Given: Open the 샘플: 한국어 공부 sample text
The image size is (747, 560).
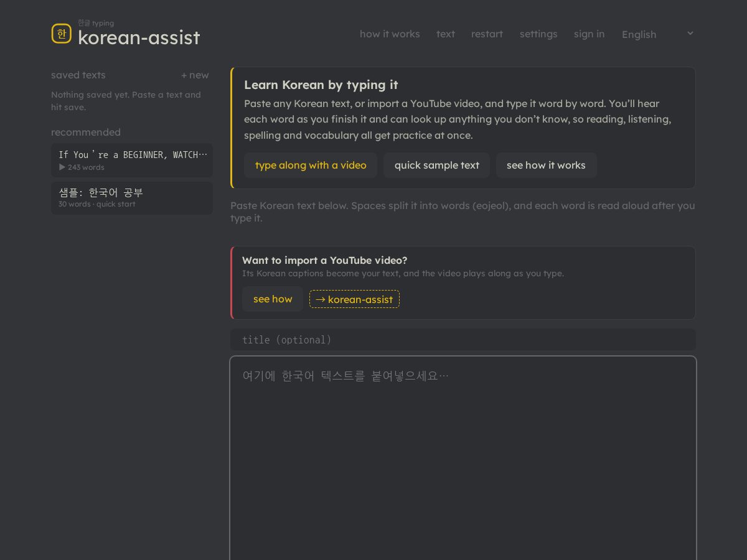Looking at the screenshot, I should pyautogui.click(x=132, y=197).
